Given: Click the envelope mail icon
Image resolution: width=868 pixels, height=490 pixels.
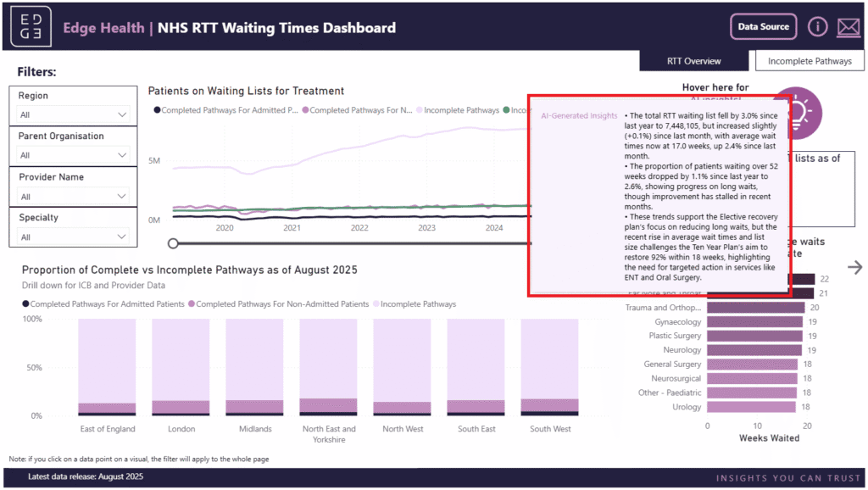Looking at the screenshot, I should [x=848, y=27].
